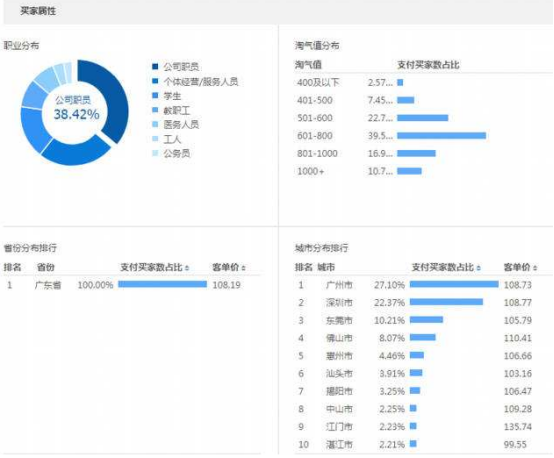Click the 1000+ 淘气值 bar
The image size is (554, 458).
click(x=409, y=171)
